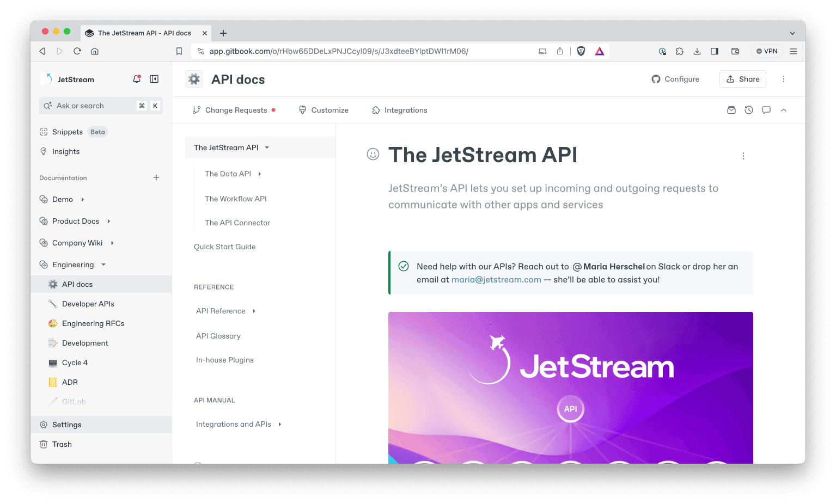Collapse the sidebar with the panel icon
This screenshot has width=836, height=504.
[154, 79]
